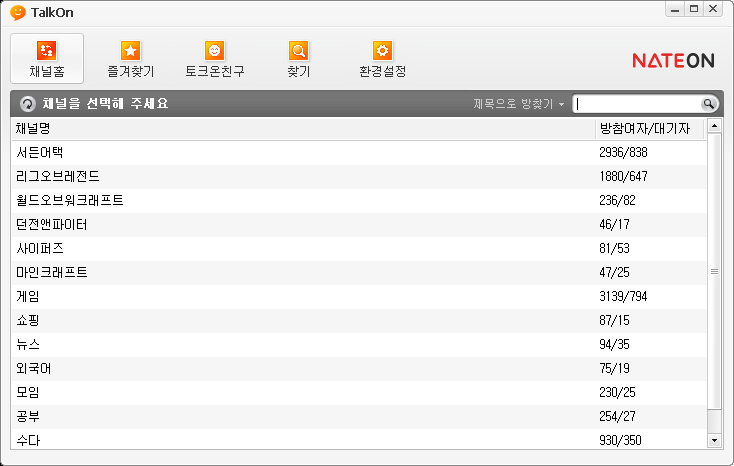Screen dimensions: 734x466
Task: Select the 쇼핑 channel
Action: [x=359, y=320]
